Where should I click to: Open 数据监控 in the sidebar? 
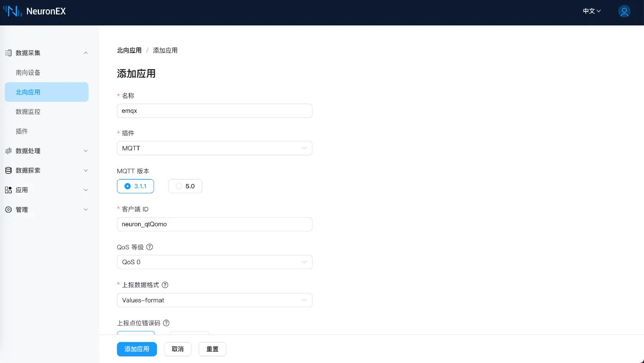point(28,112)
